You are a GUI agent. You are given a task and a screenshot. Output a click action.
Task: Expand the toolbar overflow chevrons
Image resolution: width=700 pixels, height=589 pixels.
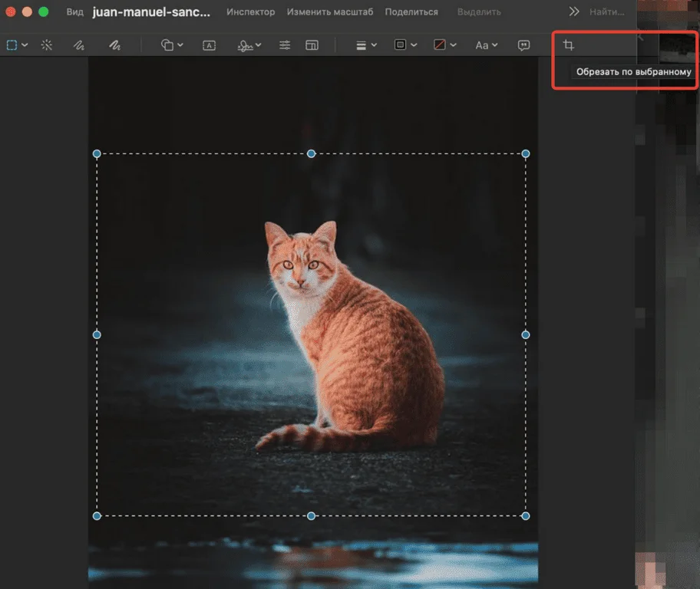pyautogui.click(x=573, y=12)
